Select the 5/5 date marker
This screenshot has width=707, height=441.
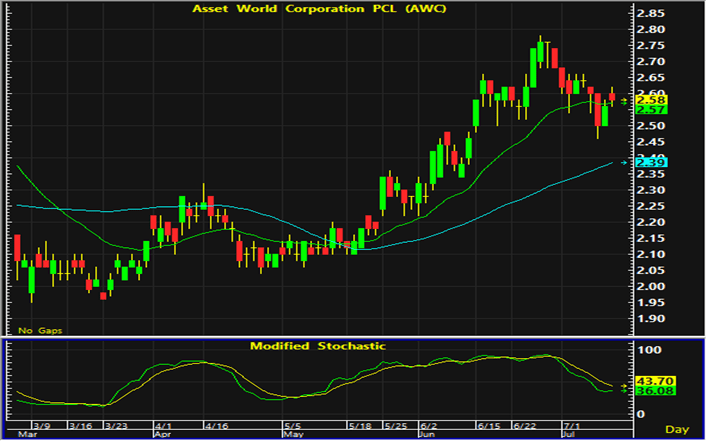pyautogui.click(x=293, y=426)
